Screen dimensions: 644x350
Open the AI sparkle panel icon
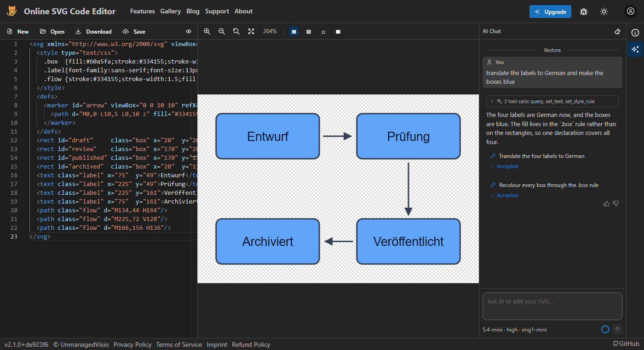(635, 49)
